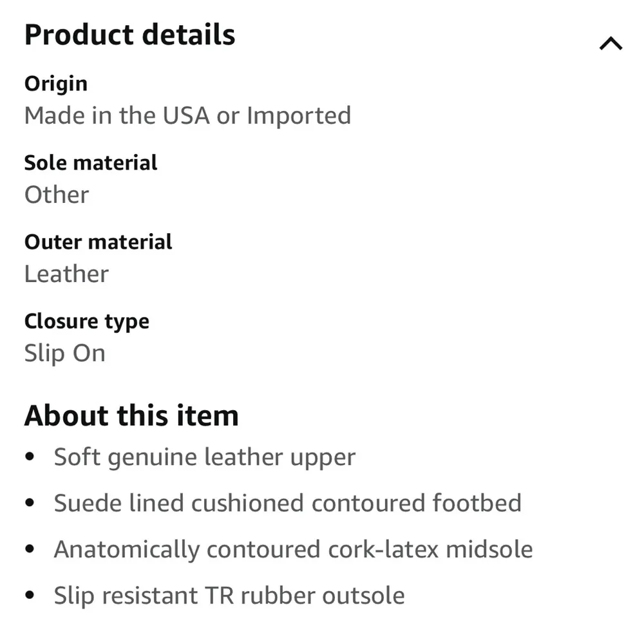Click the Outer material label
Screen dimensions: 644x644
click(x=98, y=241)
